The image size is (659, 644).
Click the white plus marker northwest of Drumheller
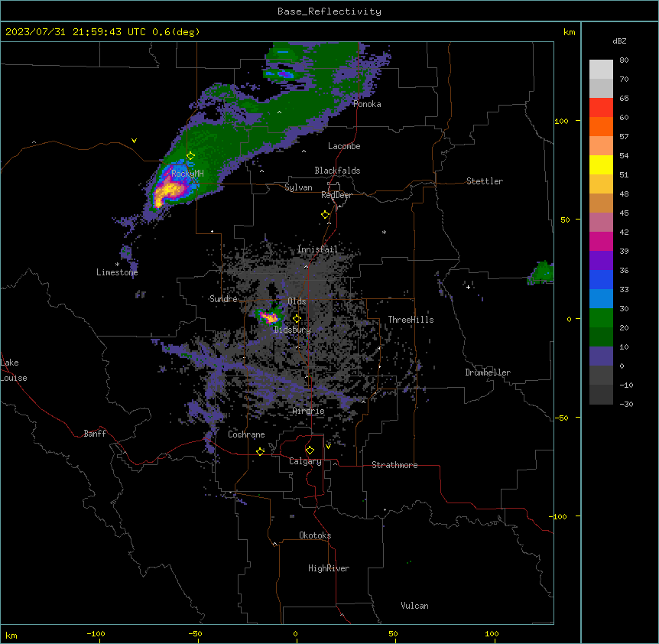pyautogui.click(x=468, y=287)
